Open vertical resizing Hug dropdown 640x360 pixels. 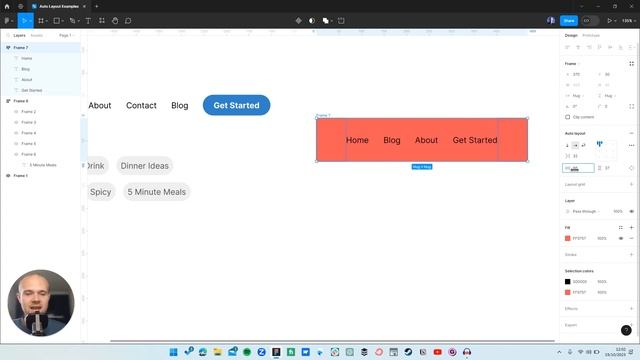[x=610, y=96]
